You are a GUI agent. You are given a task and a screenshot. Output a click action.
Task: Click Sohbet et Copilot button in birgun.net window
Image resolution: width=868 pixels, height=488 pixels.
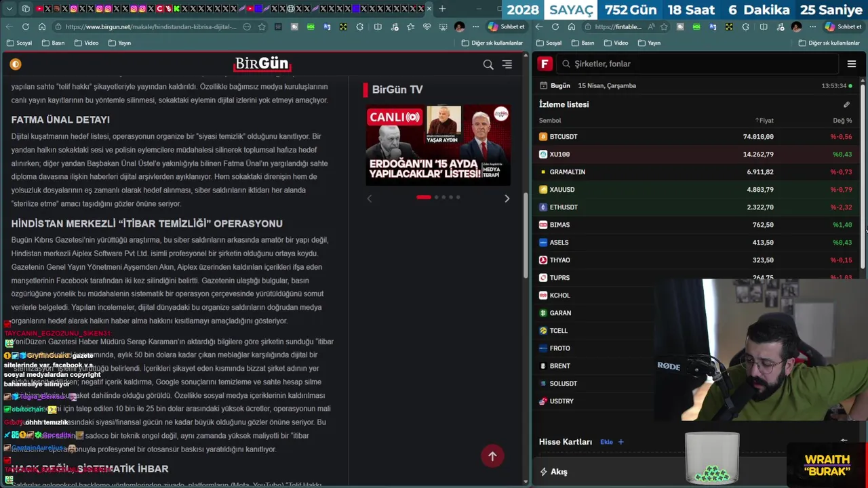tap(506, 27)
